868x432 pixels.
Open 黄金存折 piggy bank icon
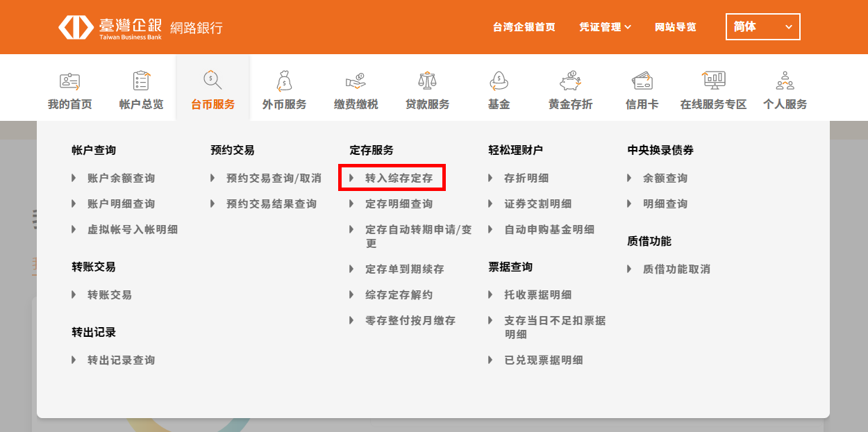click(570, 81)
